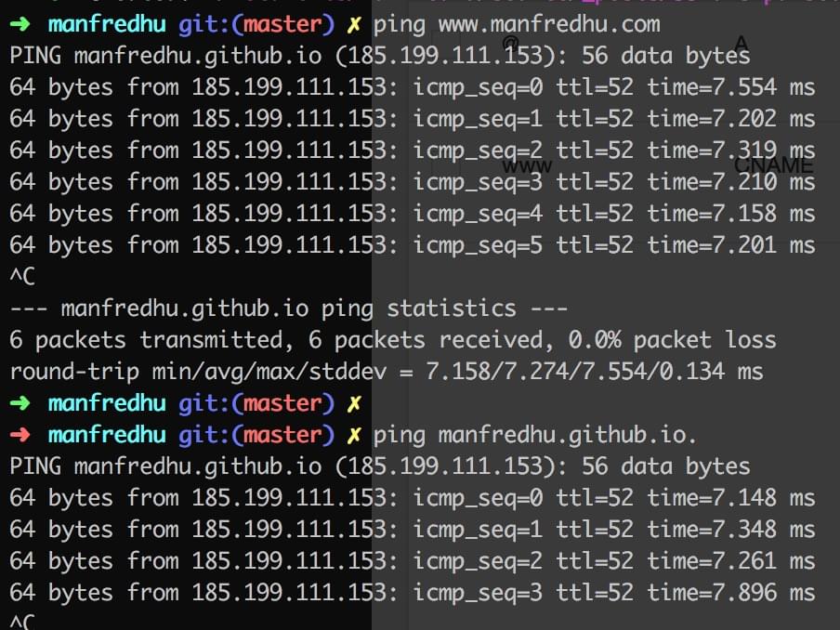Click the yellow ✗ on the empty prompt line
This screenshot has width=840, height=630.
point(354,403)
